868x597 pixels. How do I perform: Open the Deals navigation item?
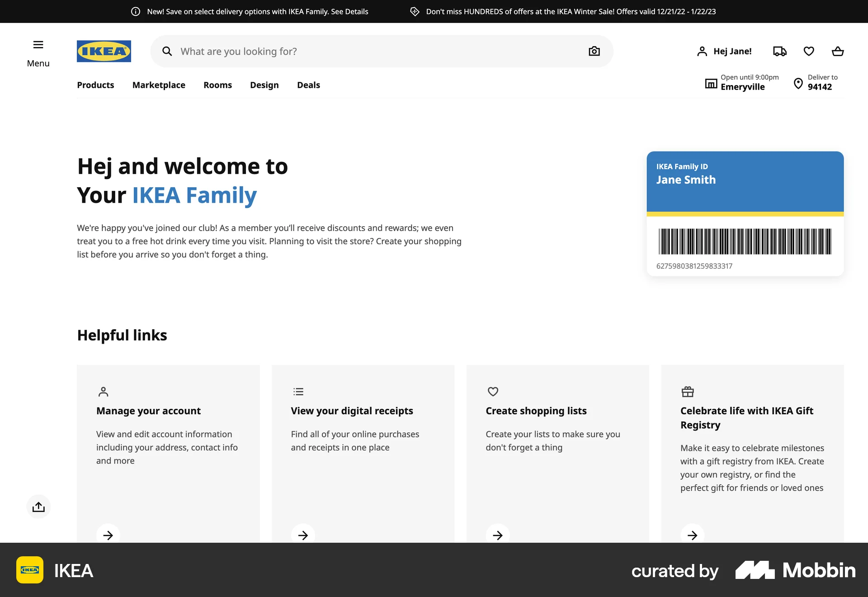(x=308, y=85)
